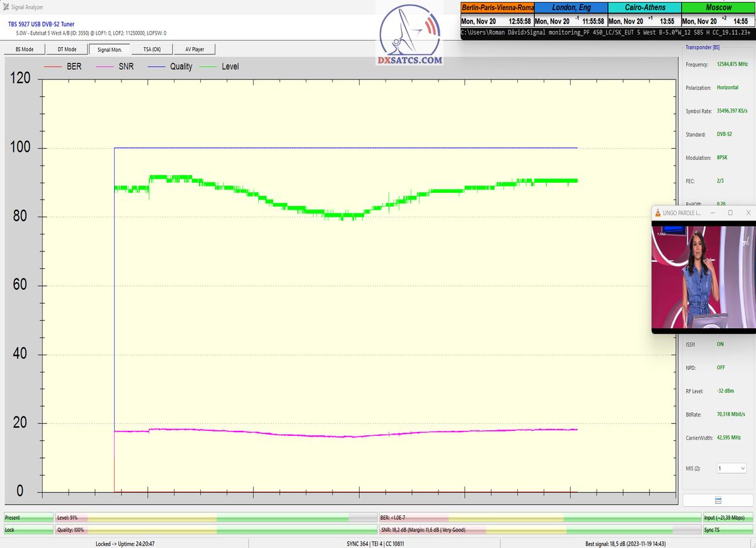Click the red BER legend line
Screen dimensions: 756x548
tap(53, 67)
